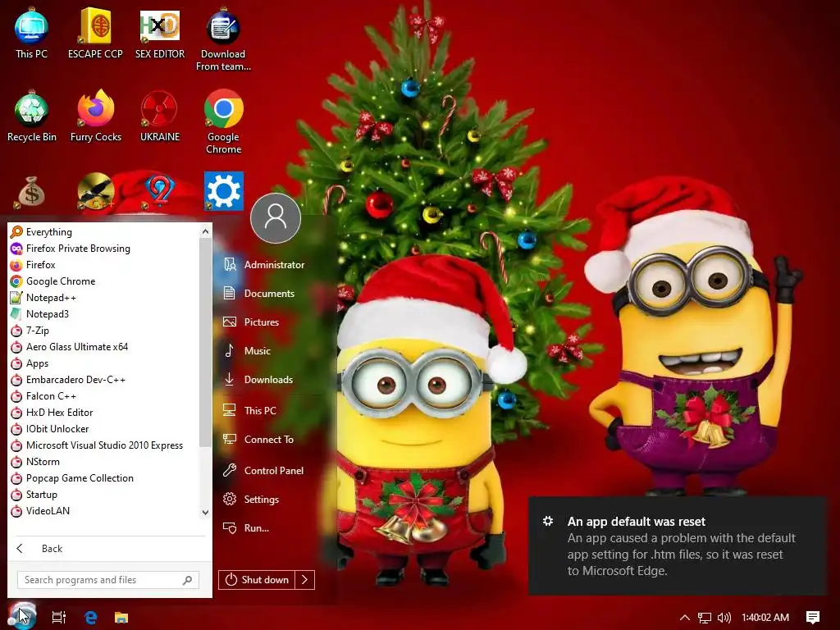Expand Microsoft Visual Studio 2010 Express folder
The image size is (840, 630).
click(x=103, y=445)
